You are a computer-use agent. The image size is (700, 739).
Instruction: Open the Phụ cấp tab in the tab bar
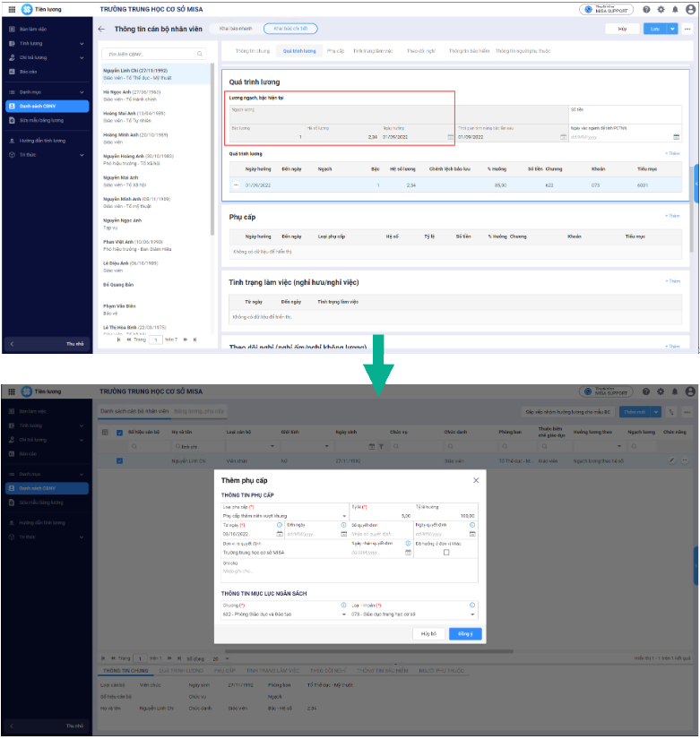336,51
